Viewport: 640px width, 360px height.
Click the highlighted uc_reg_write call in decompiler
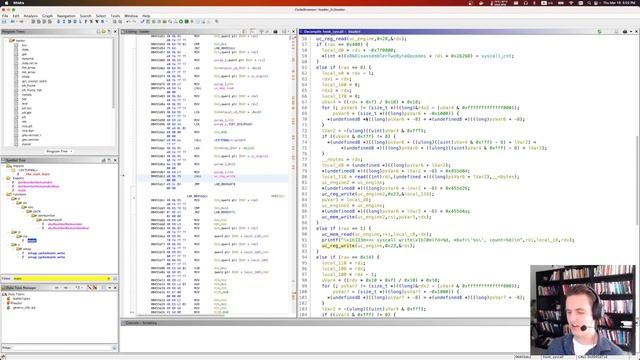[x=338, y=246]
